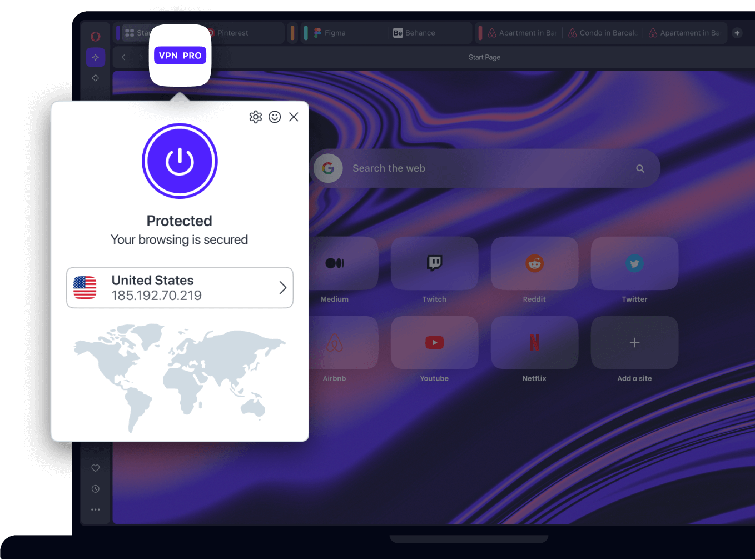Open more sidebar options with the ellipsis
Screen dimensions: 755x560
(x=95, y=509)
